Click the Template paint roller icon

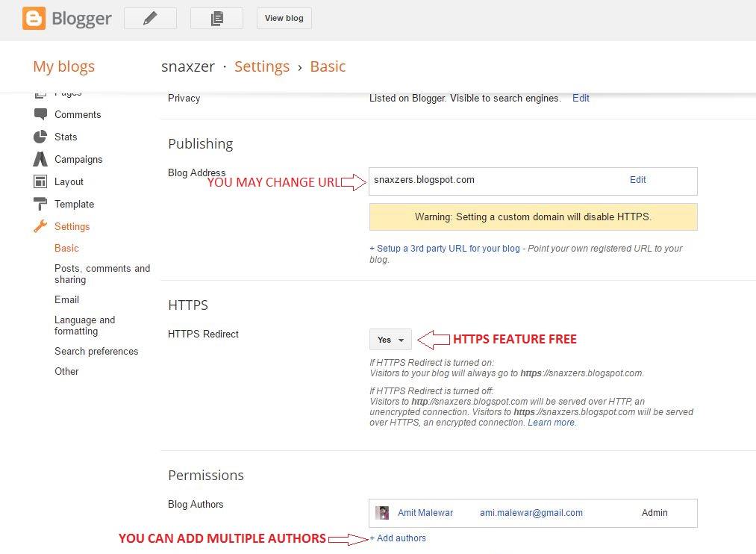tap(40, 204)
